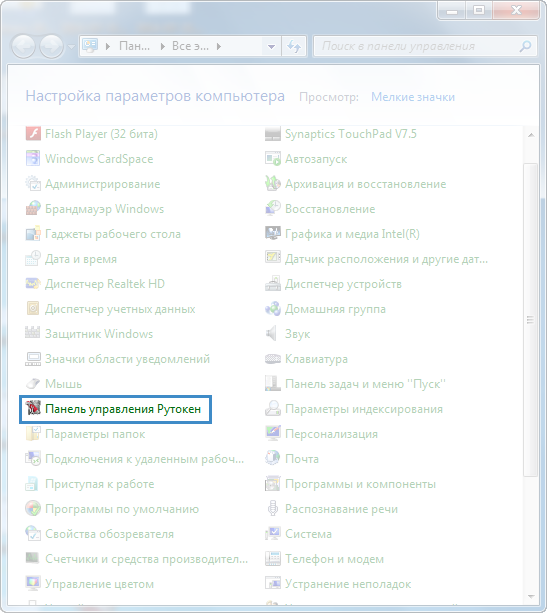Open the Администрирование link

[102, 184]
